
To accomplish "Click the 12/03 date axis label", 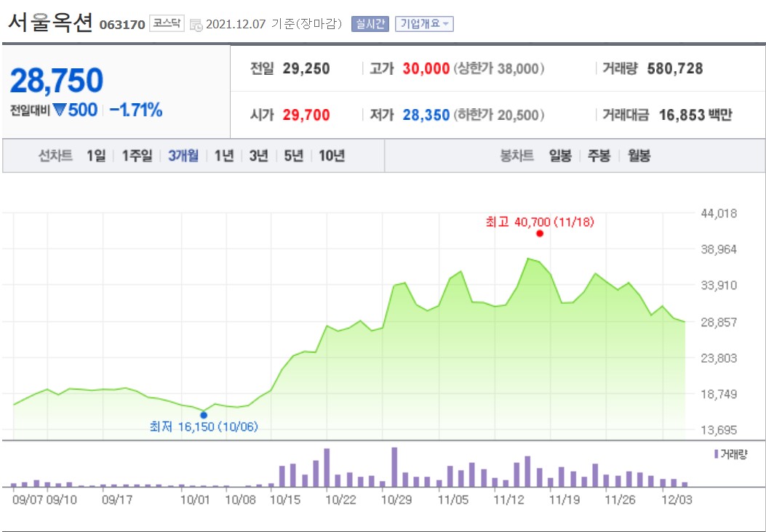I will pos(677,500).
